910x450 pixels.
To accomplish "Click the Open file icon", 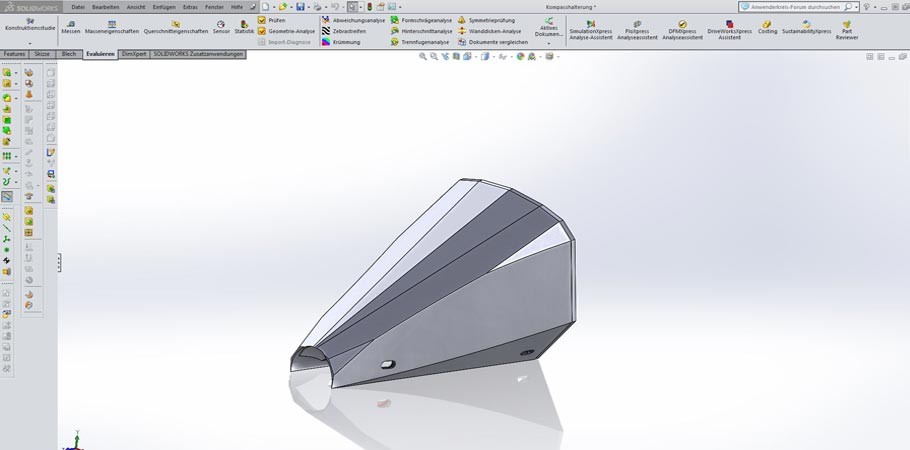I will (282, 7).
